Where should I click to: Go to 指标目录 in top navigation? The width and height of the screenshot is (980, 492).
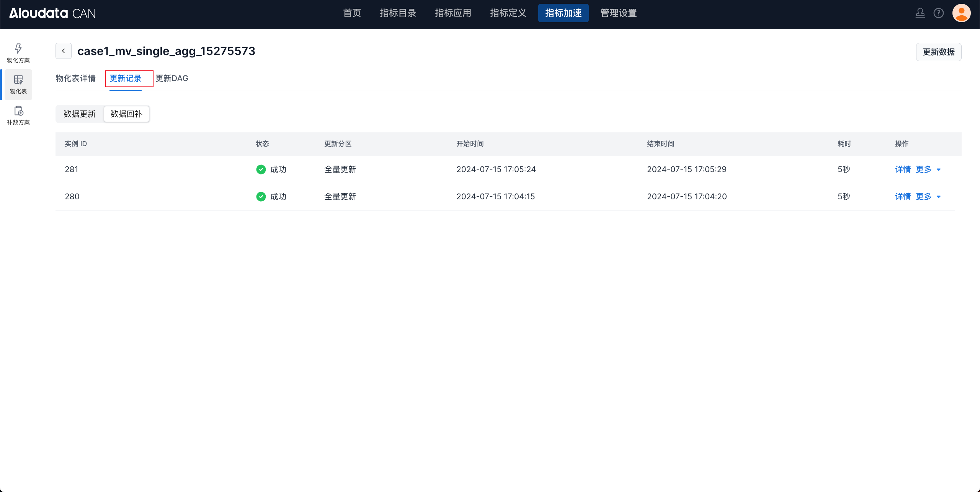pos(398,13)
